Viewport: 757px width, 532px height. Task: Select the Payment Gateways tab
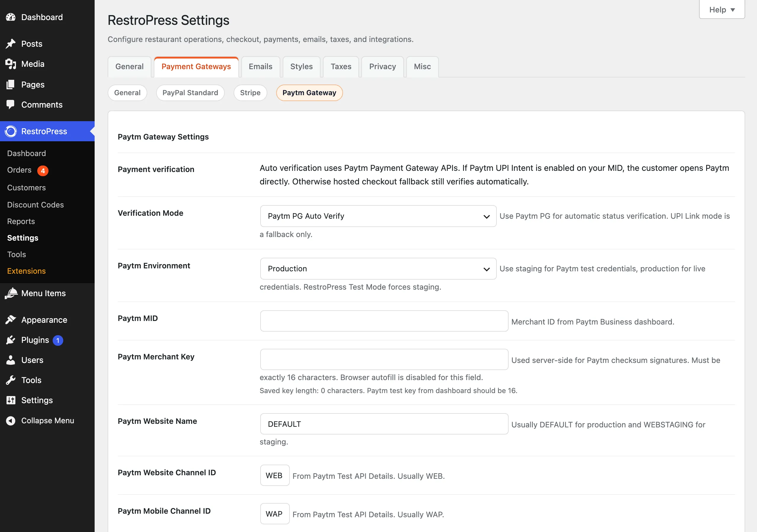pos(196,66)
